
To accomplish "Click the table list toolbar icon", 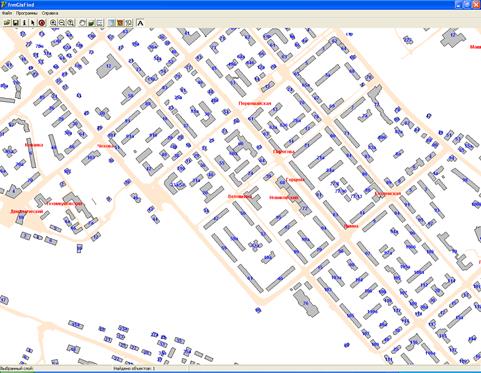I will tap(99, 23).
